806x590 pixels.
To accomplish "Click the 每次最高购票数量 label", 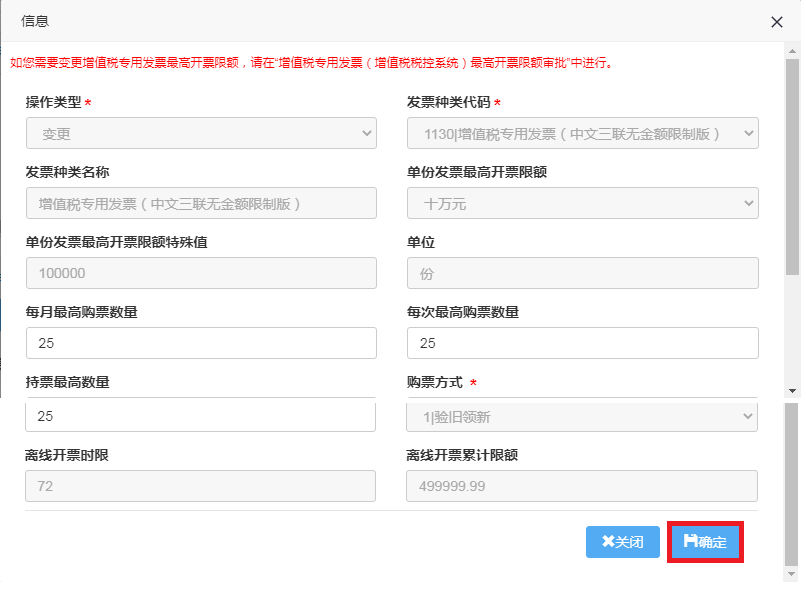I will tap(463, 312).
